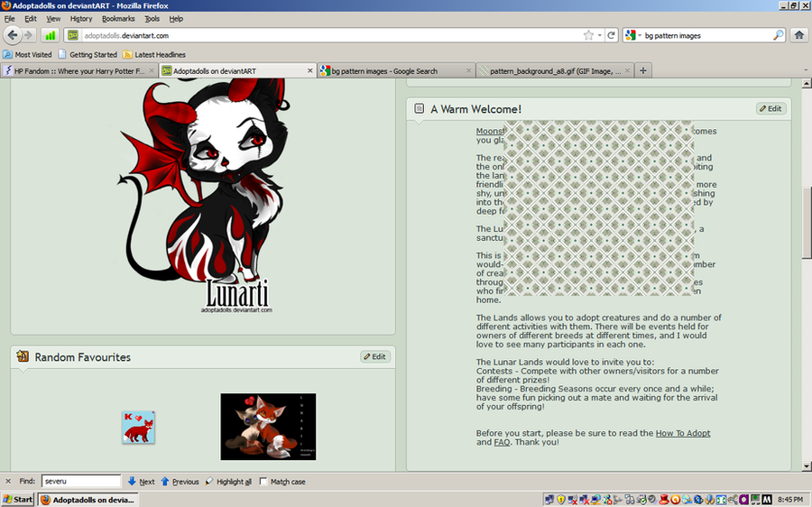Image resolution: width=812 pixels, height=507 pixels.
Task: Click the blue up arrow Previous icon
Action: pos(165,481)
